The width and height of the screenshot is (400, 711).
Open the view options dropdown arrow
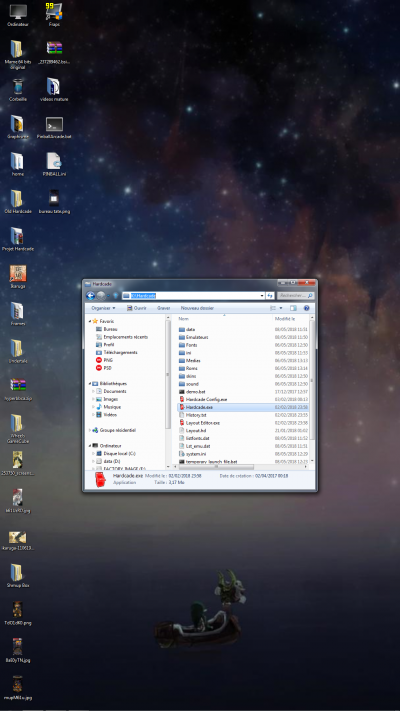pyautogui.click(x=281, y=308)
